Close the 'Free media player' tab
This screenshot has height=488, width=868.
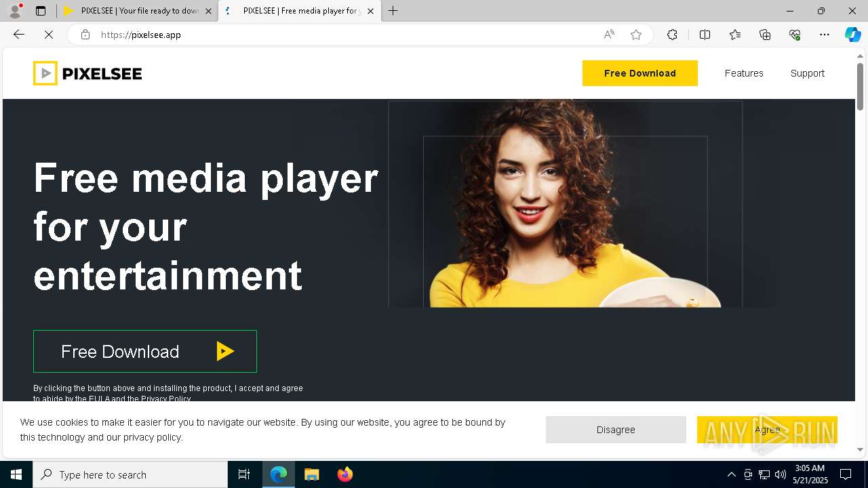pyautogui.click(x=370, y=11)
